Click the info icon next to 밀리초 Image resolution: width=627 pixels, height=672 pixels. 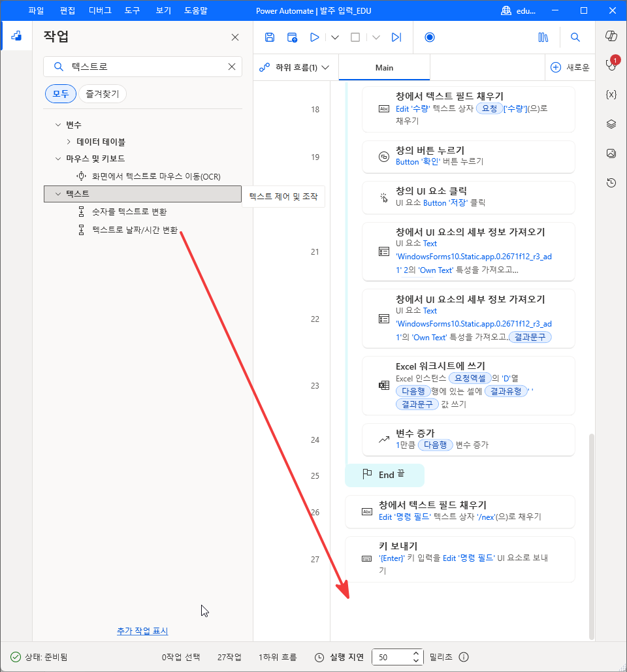pyautogui.click(x=463, y=657)
